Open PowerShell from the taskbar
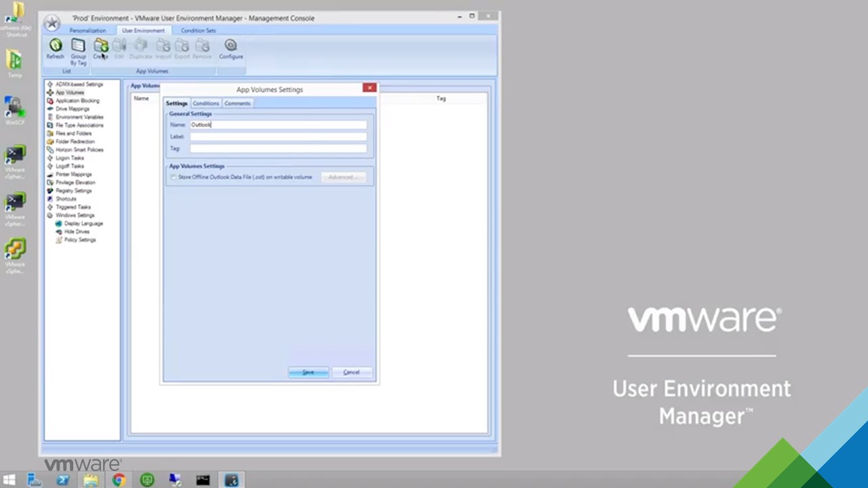The image size is (868, 488). click(62, 480)
